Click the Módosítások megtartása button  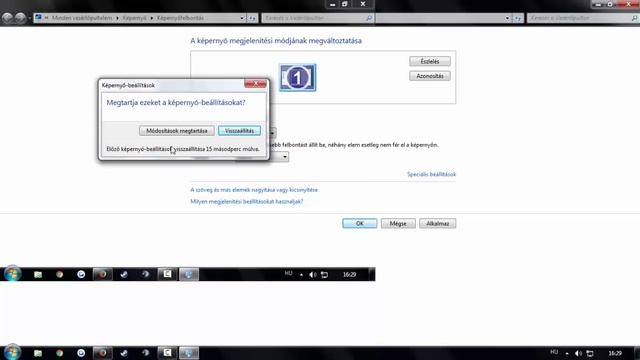(177, 131)
